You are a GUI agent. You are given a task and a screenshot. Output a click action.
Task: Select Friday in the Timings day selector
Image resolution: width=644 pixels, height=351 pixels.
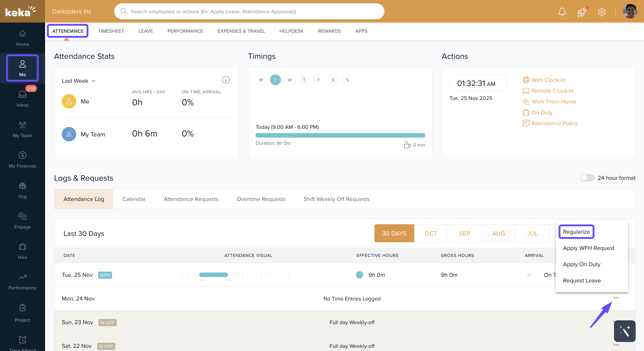point(318,80)
